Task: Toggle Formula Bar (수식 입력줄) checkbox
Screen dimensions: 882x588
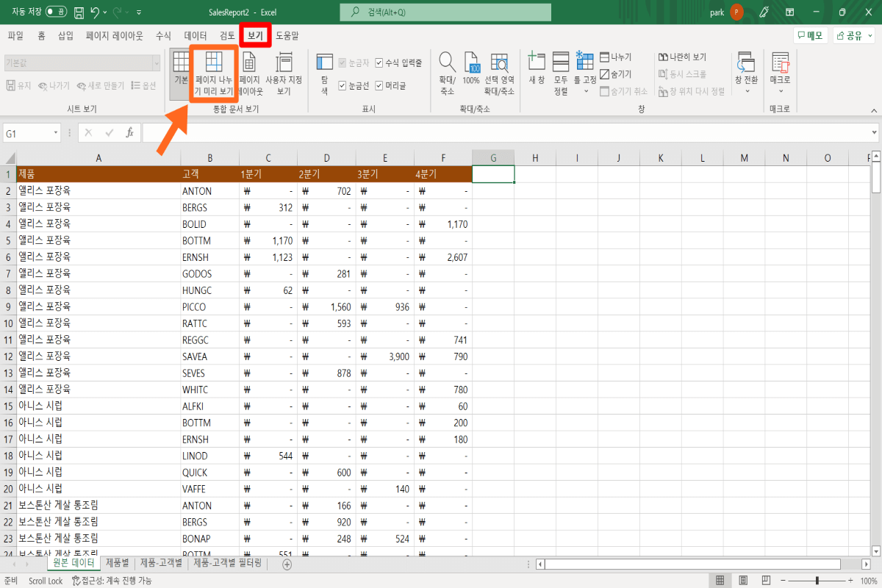Action: tap(398, 63)
